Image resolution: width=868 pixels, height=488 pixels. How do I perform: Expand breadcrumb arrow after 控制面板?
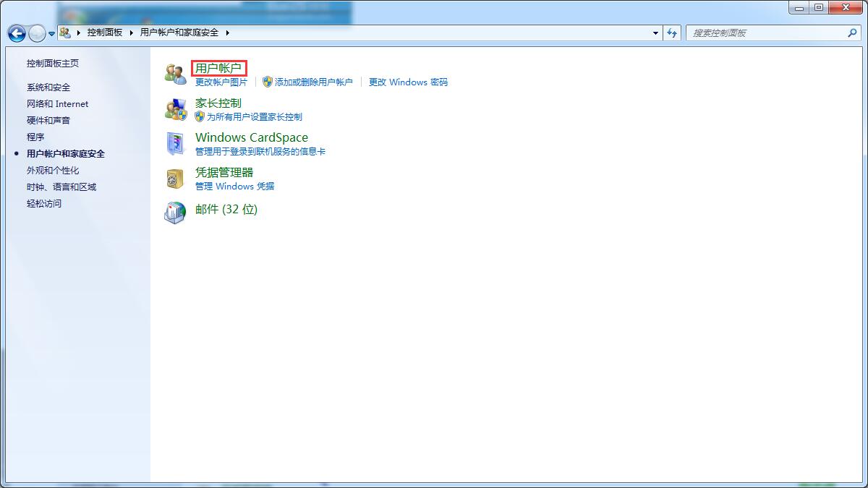tap(131, 33)
